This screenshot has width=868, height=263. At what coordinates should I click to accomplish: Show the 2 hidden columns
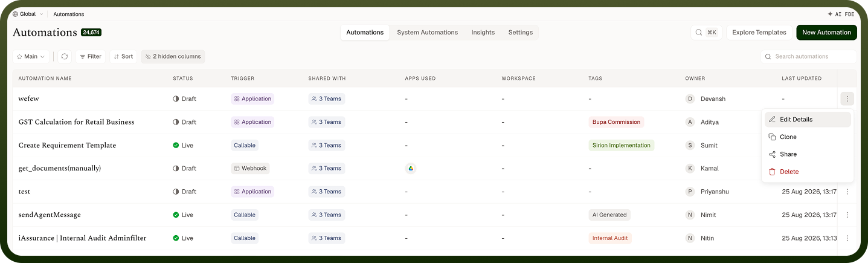[x=173, y=57]
